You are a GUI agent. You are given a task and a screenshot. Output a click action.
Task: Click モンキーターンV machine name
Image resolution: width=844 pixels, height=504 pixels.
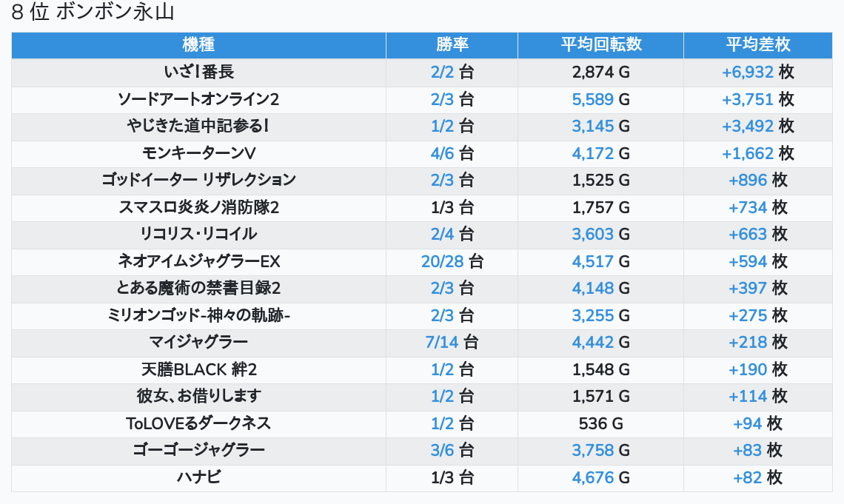tap(198, 153)
